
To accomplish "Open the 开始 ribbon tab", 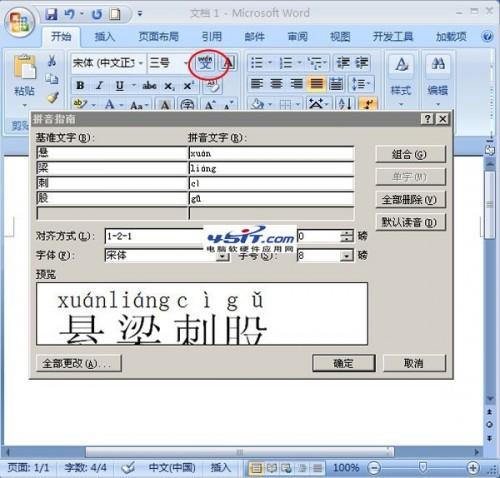I will pyautogui.click(x=61, y=36).
